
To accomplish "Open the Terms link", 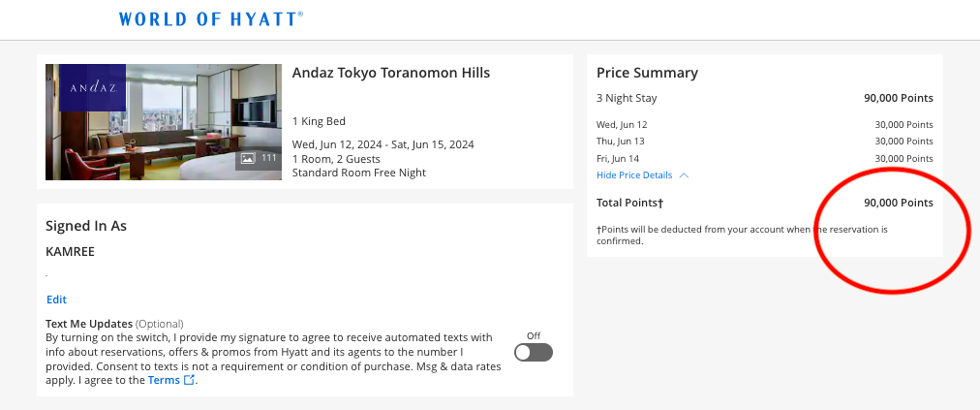I will pyautogui.click(x=164, y=381).
